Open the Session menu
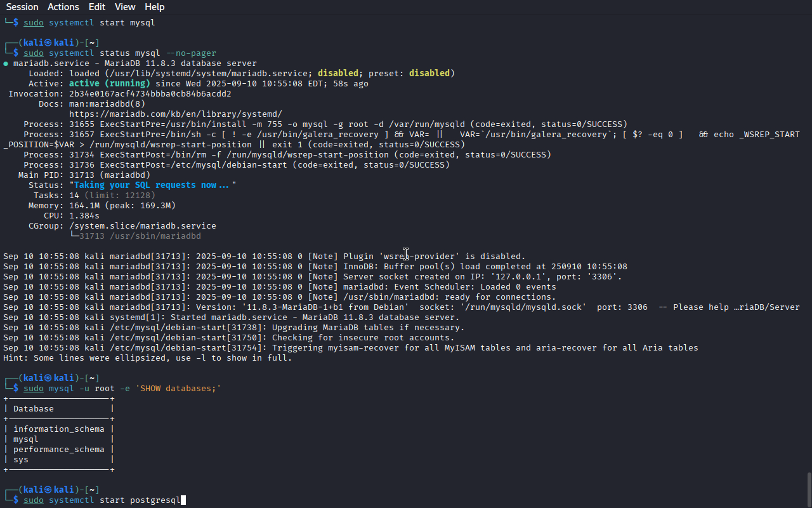This screenshot has height=508, width=812. [22, 7]
